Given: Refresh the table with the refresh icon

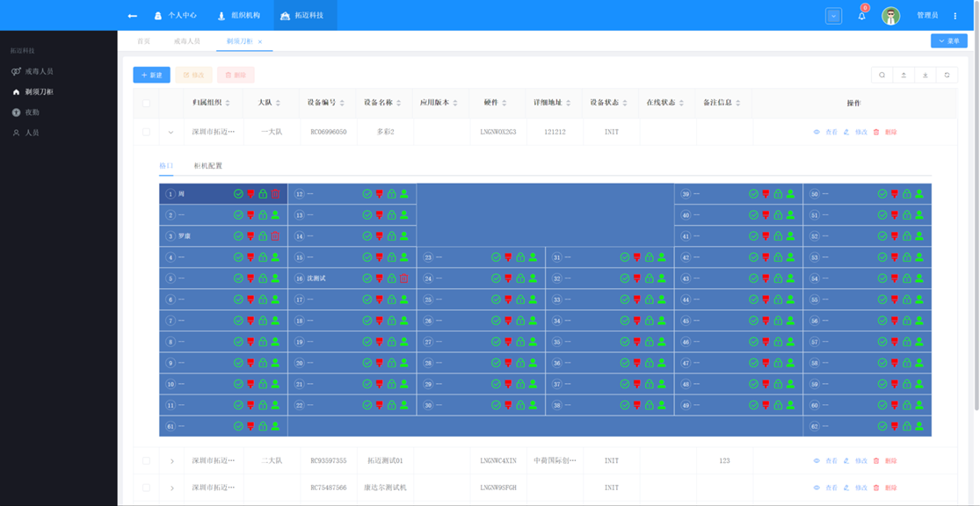Looking at the screenshot, I should click(947, 76).
